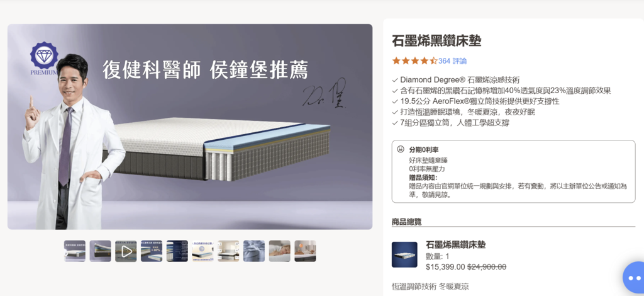Play the product video thumbnail
This screenshot has width=644, height=296.
126,251
